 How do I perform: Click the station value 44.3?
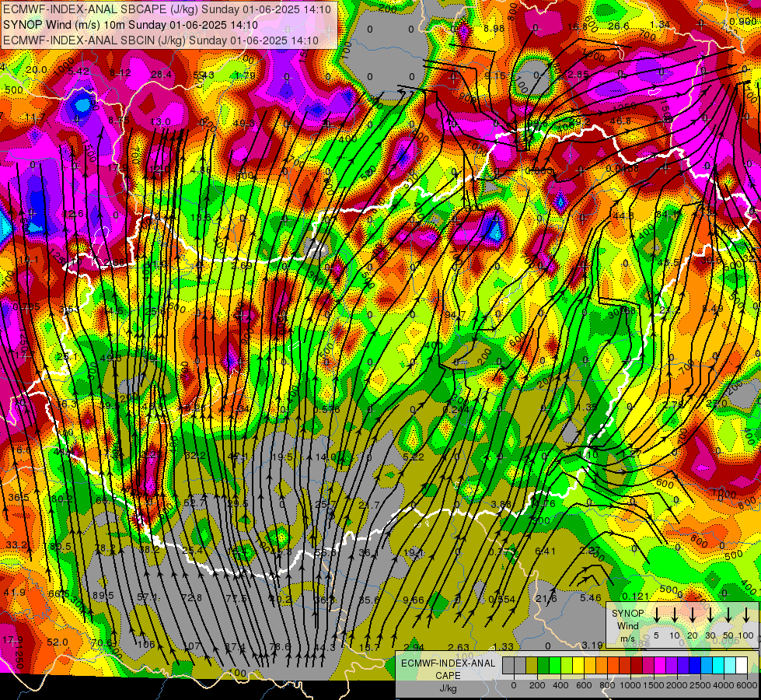pos(325,648)
